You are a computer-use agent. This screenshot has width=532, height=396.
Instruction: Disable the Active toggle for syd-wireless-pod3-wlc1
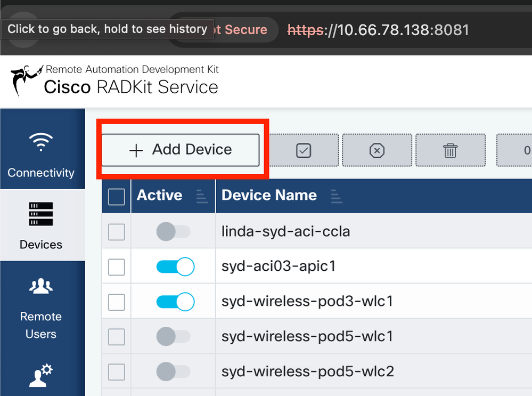click(175, 302)
